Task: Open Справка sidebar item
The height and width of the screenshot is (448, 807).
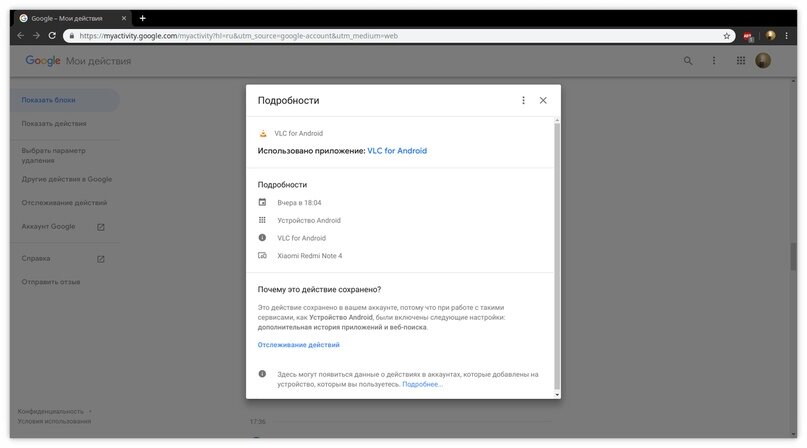Action: 36,259
